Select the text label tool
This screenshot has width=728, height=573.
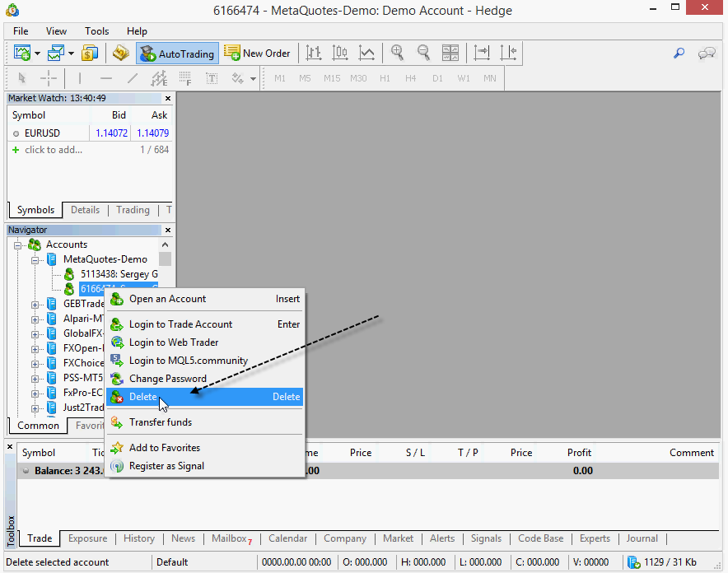(x=212, y=78)
